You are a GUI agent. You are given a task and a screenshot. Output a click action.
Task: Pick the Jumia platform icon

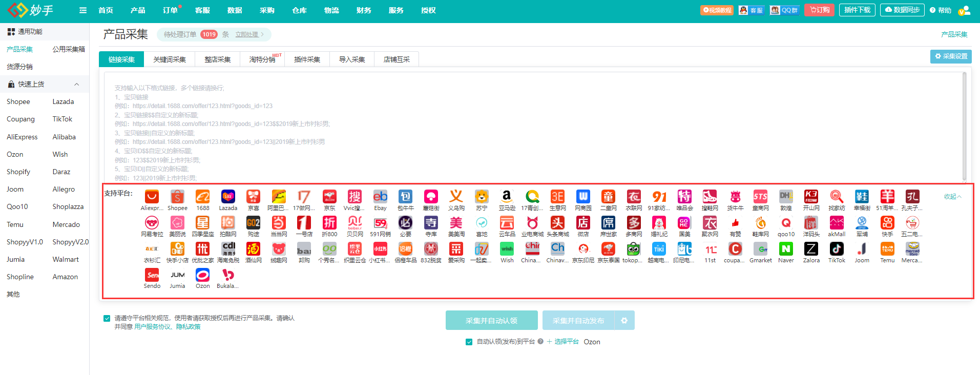(177, 276)
